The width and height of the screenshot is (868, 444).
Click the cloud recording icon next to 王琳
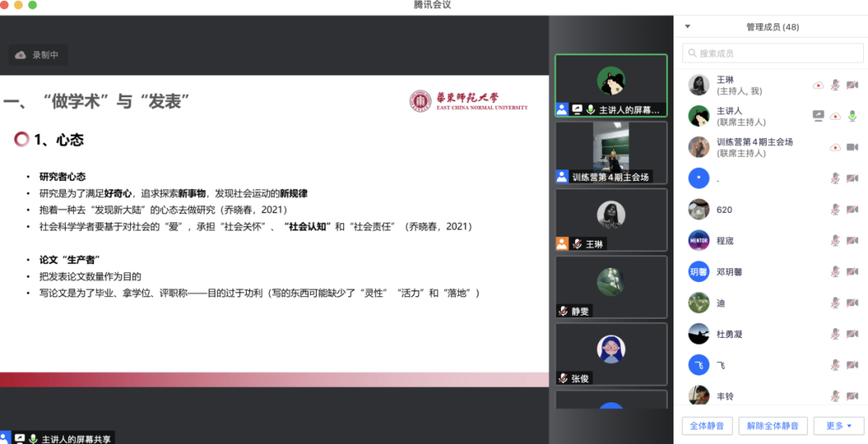[x=818, y=85]
